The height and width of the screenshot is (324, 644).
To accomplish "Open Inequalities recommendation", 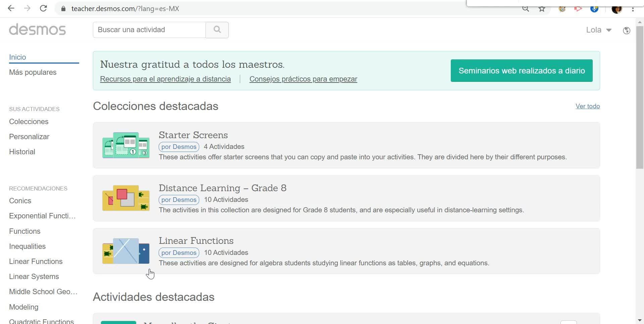I will pos(28,247).
